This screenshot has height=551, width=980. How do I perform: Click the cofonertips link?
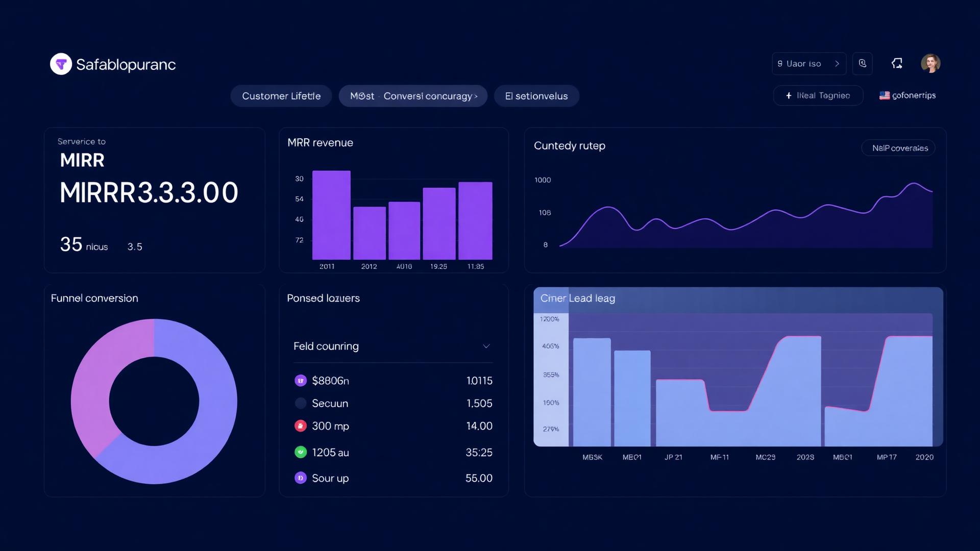914,95
